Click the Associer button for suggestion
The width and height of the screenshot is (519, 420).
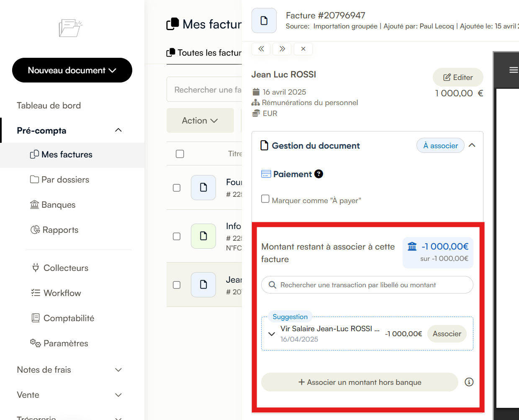447,334
